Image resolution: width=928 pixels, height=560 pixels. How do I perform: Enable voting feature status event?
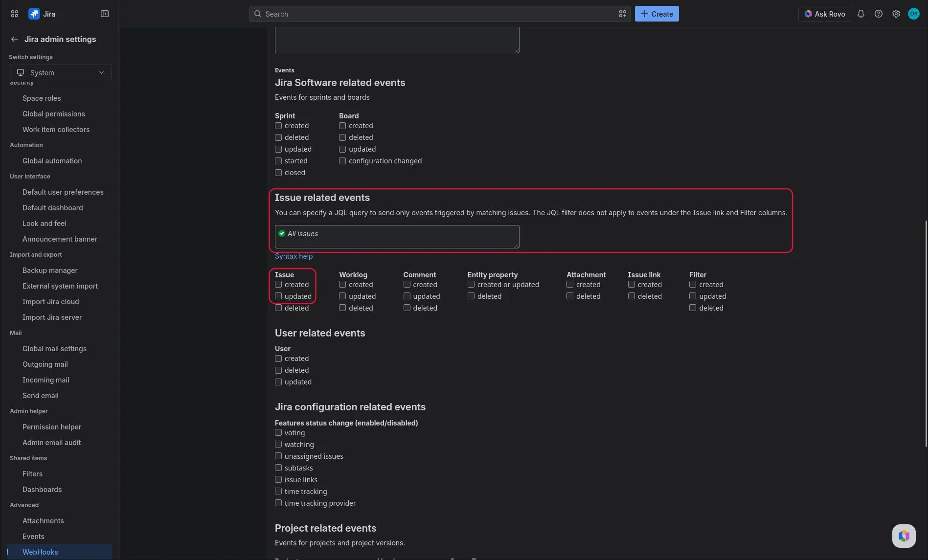pos(278,432)
